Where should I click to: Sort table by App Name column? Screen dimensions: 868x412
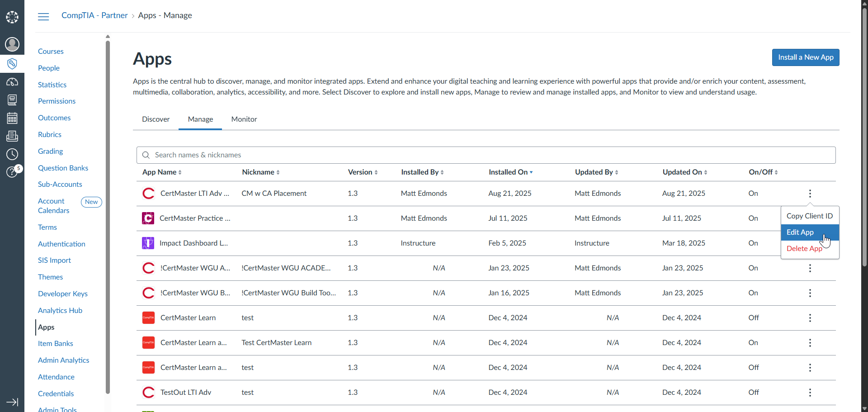point(162,172)
